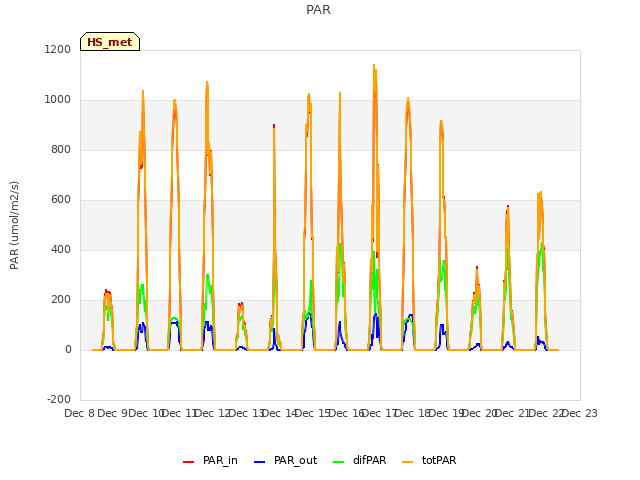This screenshot has width=640, height=480.
Task: Click blue PAR_out legend color marker
Action: coord(259,462)
